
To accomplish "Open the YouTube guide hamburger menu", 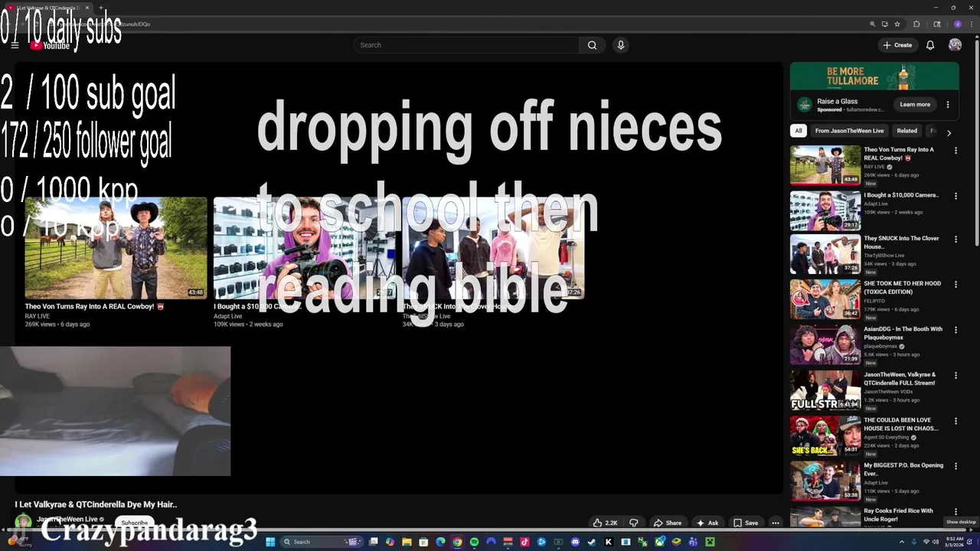I will tap(15, 45).
